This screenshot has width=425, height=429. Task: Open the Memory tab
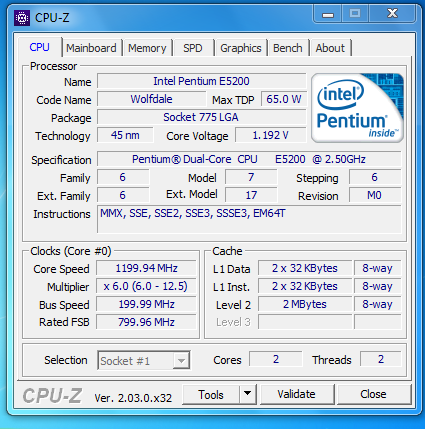pos(147,48)
